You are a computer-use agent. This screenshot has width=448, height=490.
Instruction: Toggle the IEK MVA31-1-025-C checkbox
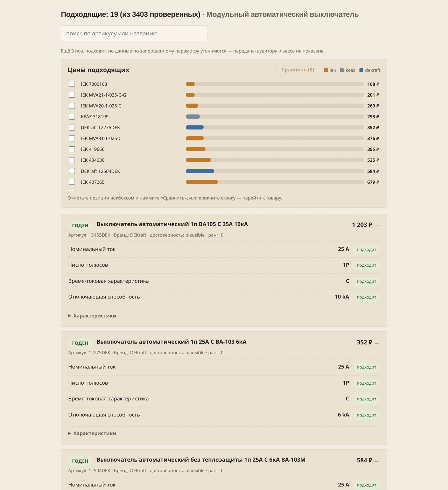pyautogui.click(x=72, y=138)
